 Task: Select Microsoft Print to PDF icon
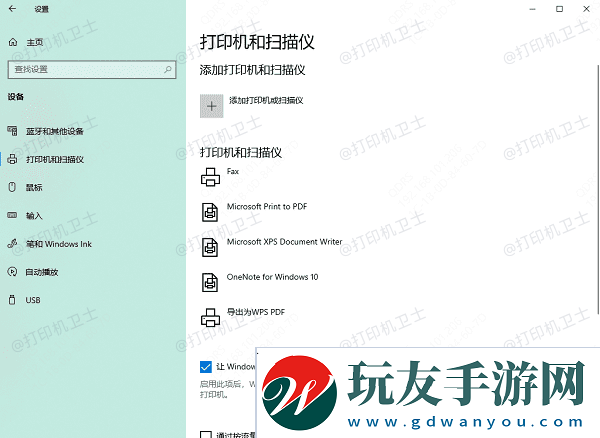210,212
